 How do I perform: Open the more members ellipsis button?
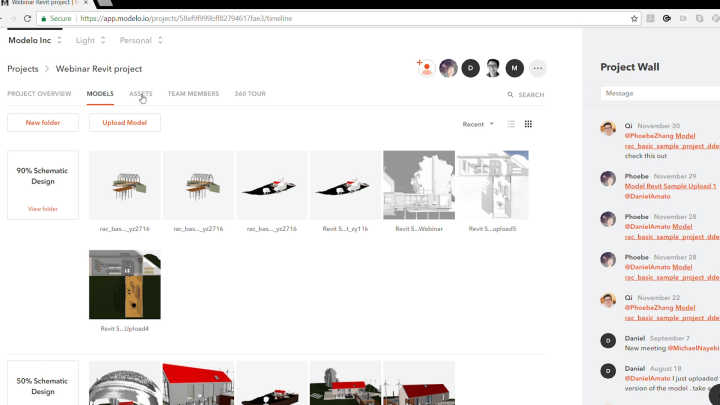pyautogui.click(x=537, y=68)
